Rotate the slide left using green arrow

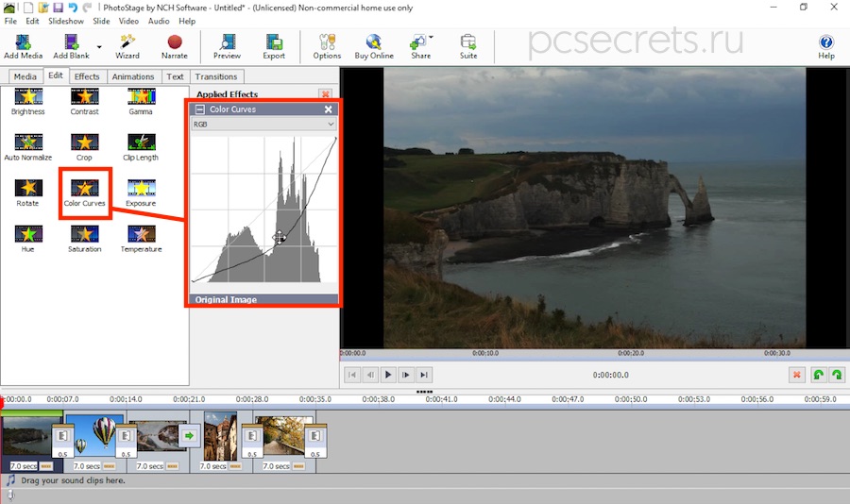(819, 375)
